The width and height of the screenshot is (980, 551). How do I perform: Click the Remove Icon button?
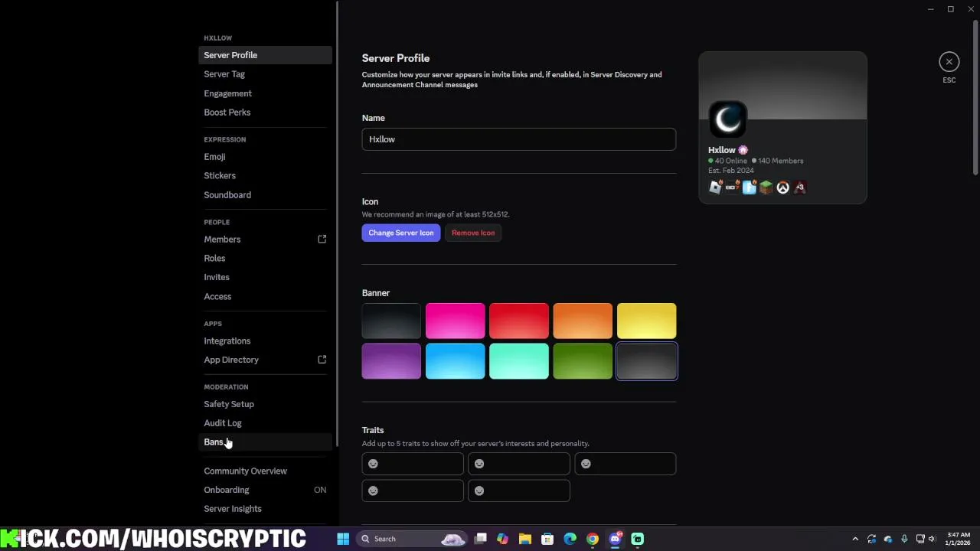(x=473, y=233)
